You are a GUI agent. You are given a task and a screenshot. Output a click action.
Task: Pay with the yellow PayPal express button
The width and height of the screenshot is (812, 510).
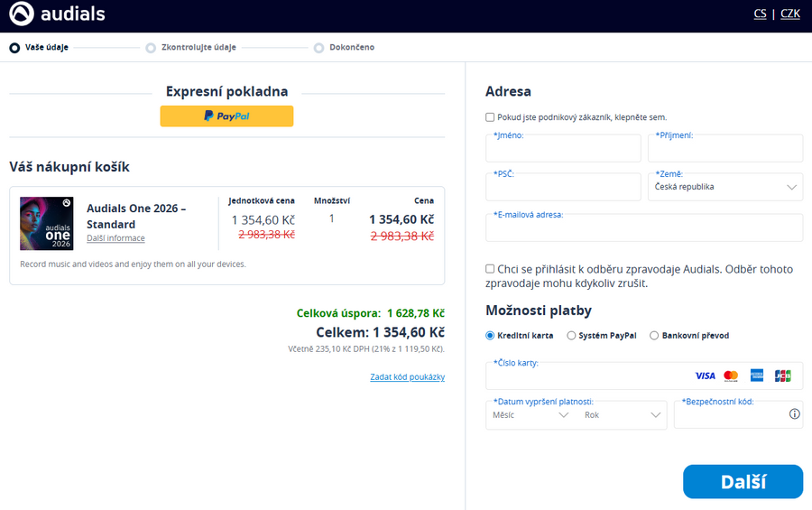pos(226,116)
